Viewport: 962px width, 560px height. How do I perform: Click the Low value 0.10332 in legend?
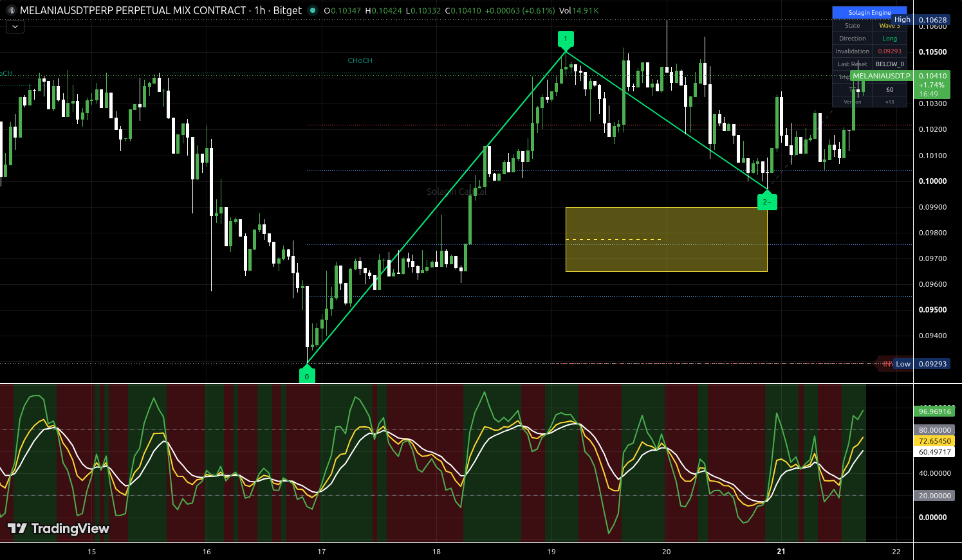point(426,11)
